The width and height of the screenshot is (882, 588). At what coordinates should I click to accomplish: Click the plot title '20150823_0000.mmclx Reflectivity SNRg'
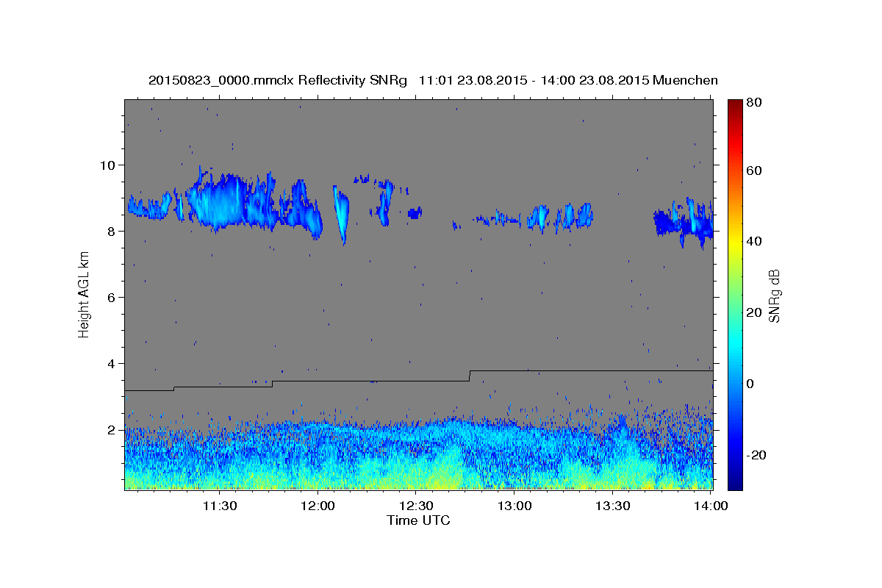point(278,80)
